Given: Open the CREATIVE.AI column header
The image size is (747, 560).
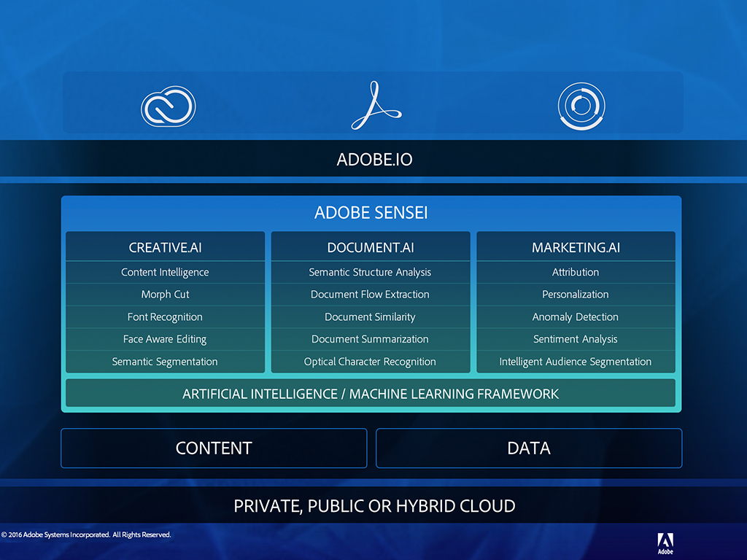Looking at the screenshot, I should pos(165,247).
